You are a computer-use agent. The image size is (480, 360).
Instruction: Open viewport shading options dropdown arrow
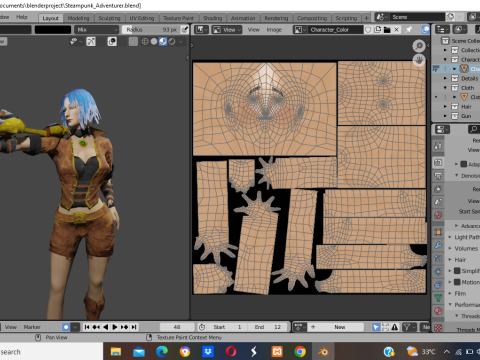pos(181,41)
